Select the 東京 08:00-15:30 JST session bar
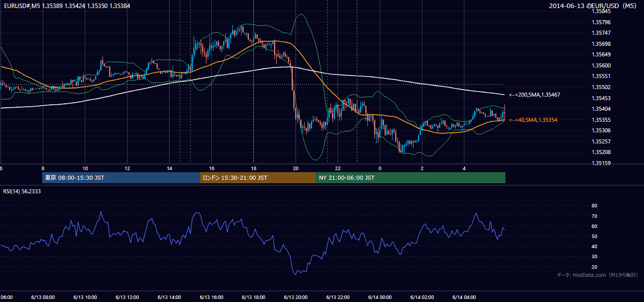 point(121,178)
